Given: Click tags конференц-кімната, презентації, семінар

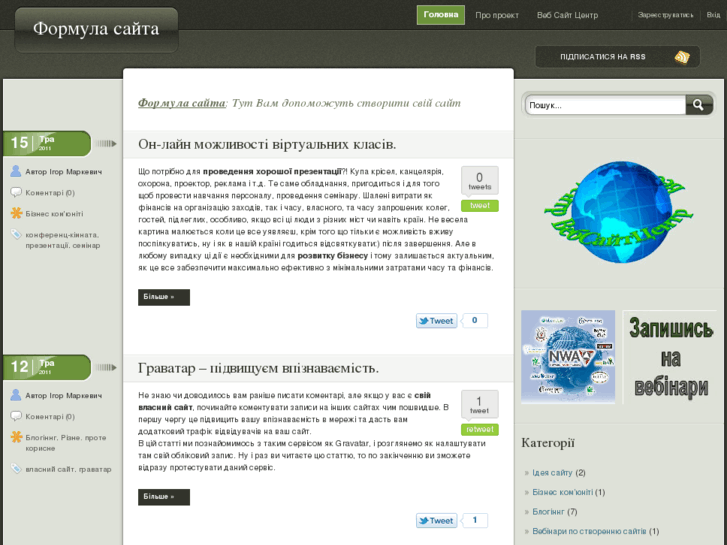Looking at the screenshot, I should pos(63,240).
